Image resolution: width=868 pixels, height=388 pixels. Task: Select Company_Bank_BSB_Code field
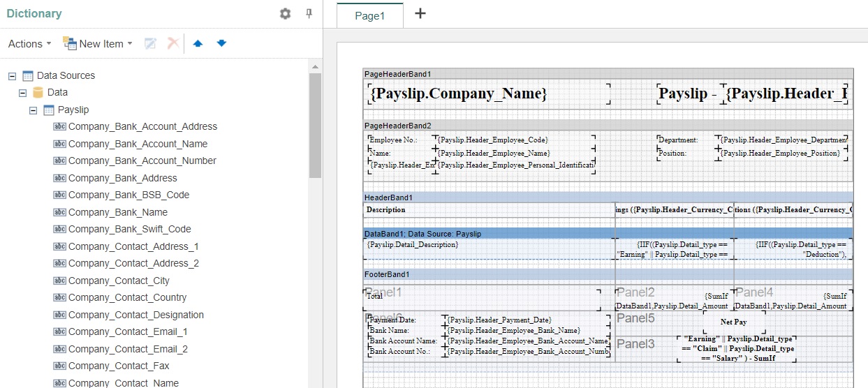(128, 195)
